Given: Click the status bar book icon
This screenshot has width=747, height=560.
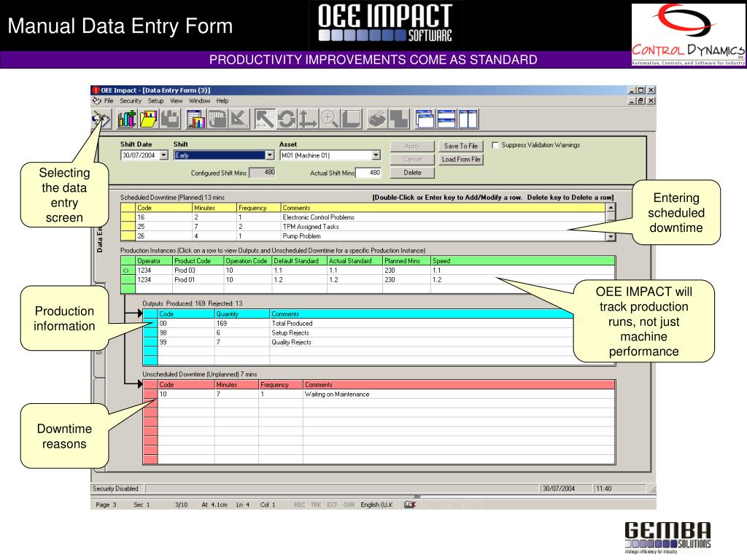Looking at the screenshot, I should pos(410,505).
